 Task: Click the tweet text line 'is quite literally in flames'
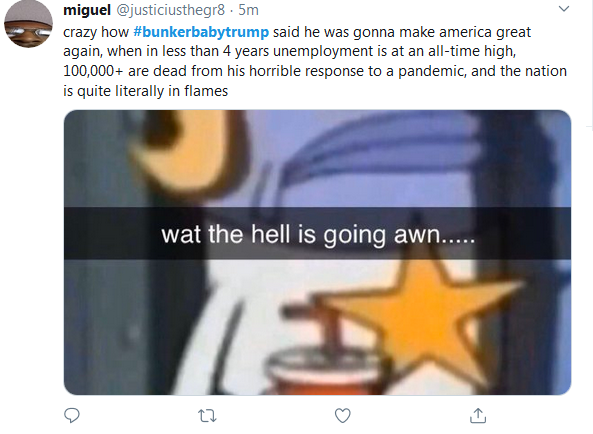(146, 91)
